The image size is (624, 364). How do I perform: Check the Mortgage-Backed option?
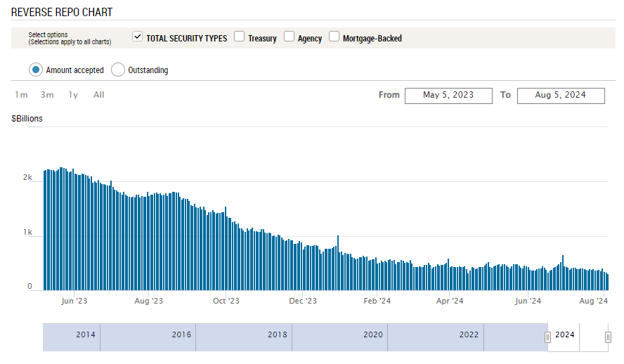334,37
